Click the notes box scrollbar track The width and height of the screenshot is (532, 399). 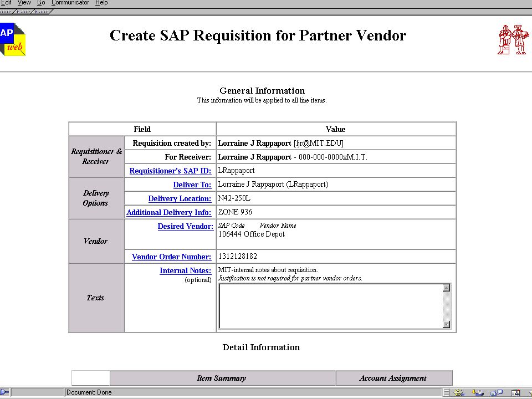447,306
